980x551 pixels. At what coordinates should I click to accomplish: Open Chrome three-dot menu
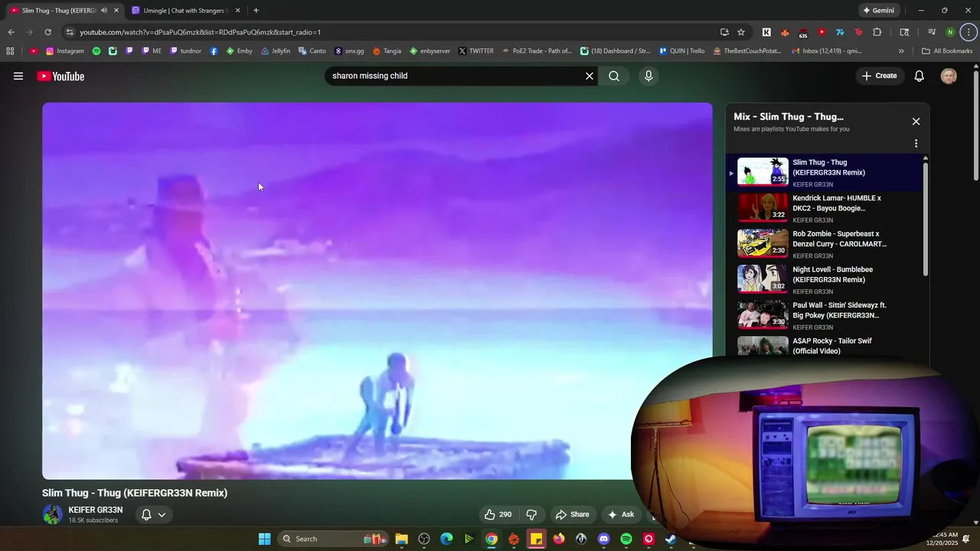pos(969,32)
